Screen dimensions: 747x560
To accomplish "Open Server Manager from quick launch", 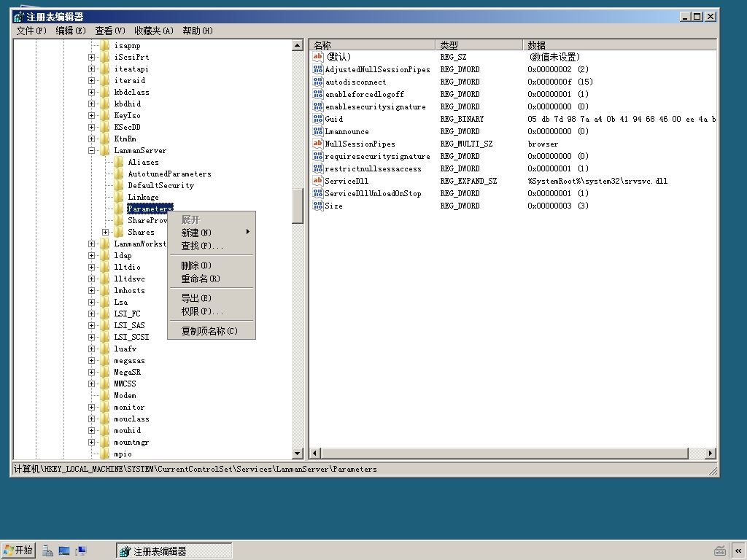I will [x=47, y=551].
